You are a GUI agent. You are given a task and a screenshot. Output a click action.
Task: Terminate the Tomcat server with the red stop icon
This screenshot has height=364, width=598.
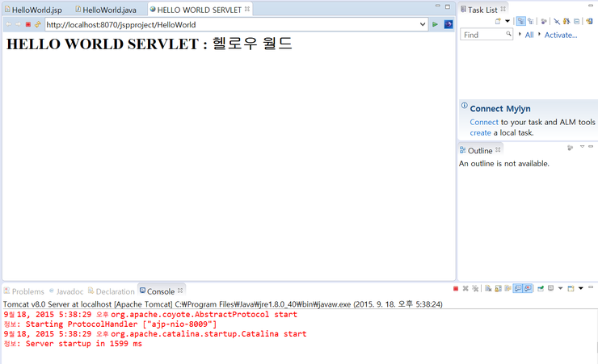click(456, 288)
